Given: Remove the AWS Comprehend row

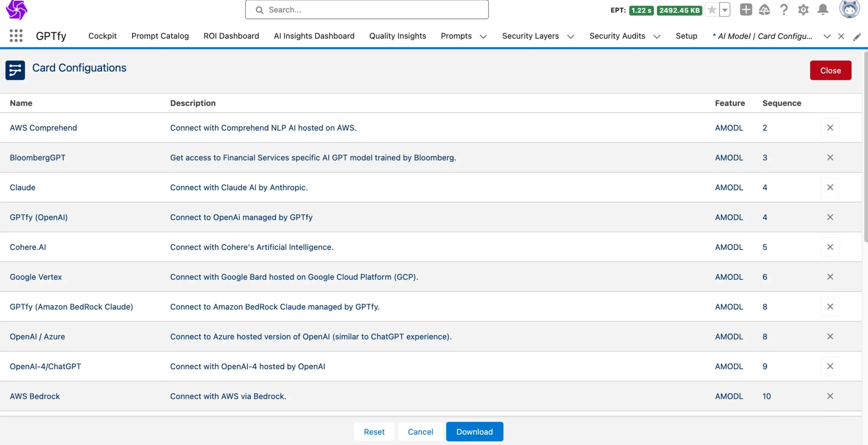Looking at the screenshot, I should [x=830, y=127].
